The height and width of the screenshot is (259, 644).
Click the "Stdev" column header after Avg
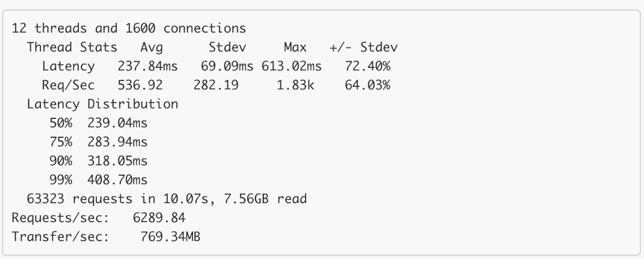[x=227, y=47]
